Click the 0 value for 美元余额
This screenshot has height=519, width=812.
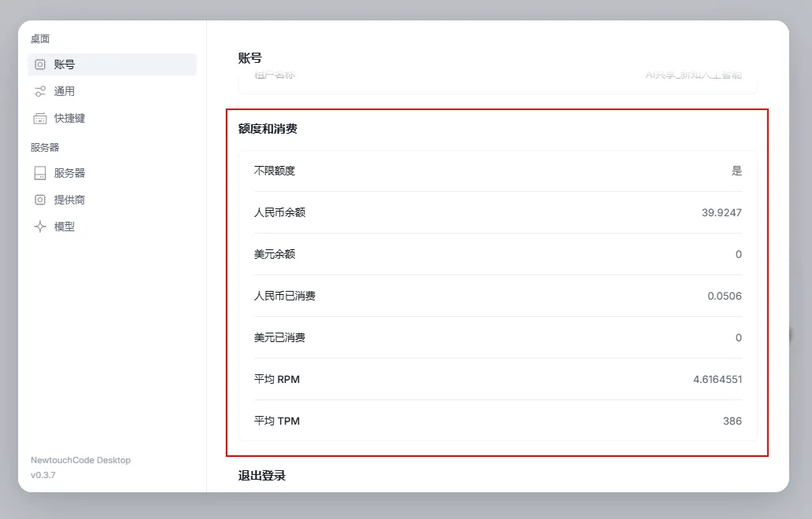739,255
